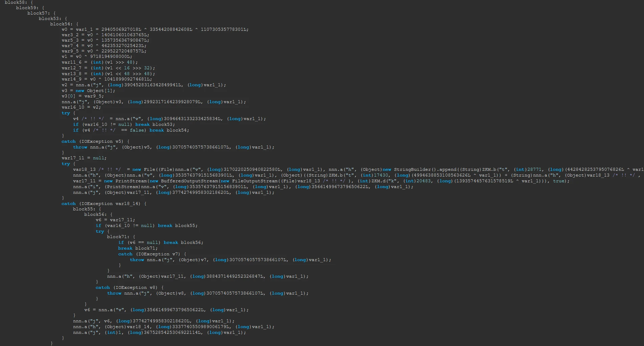Click the 'block71: {' label line
This screenshot has width=644, height=346.
point(121,237)
